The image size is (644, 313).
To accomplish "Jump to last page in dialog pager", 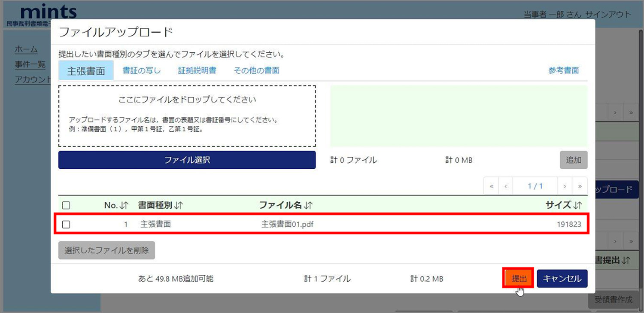I will 580,186.
